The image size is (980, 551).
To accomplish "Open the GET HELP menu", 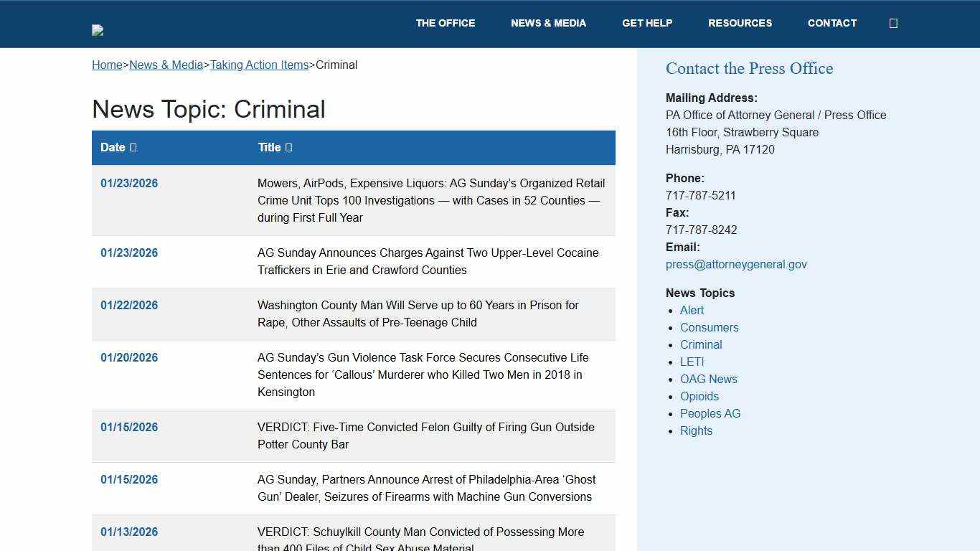I will point(647,23).
